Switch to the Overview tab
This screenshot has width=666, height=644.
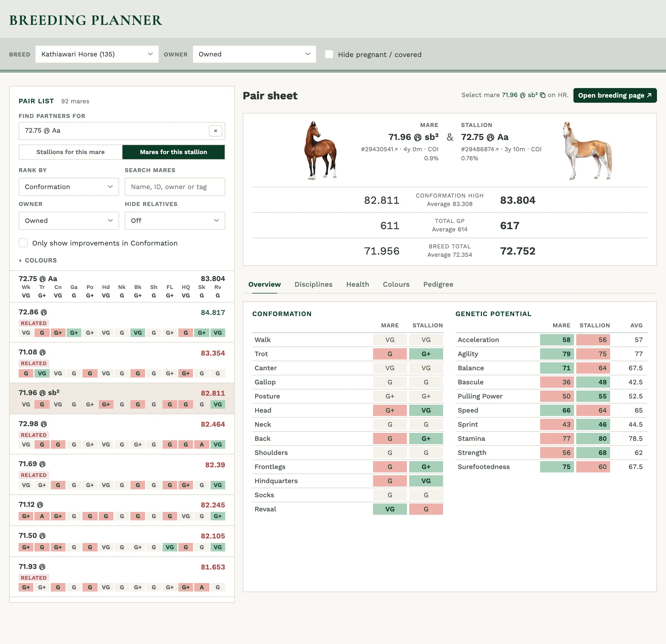pos(264,284)
